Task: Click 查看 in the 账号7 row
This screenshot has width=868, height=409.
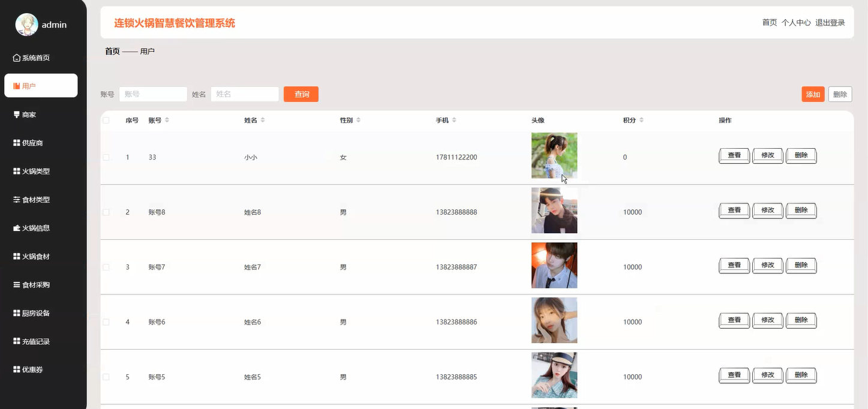Action: (734, 266)
